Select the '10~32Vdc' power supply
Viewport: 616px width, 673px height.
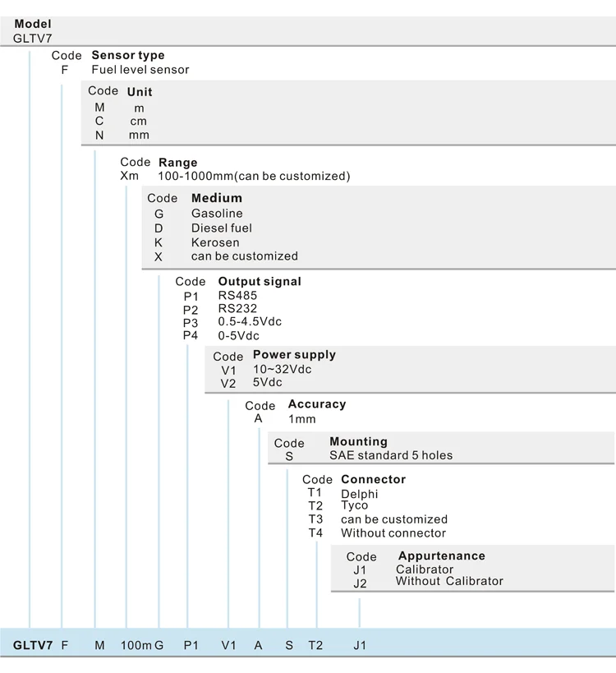click(283, 369)
